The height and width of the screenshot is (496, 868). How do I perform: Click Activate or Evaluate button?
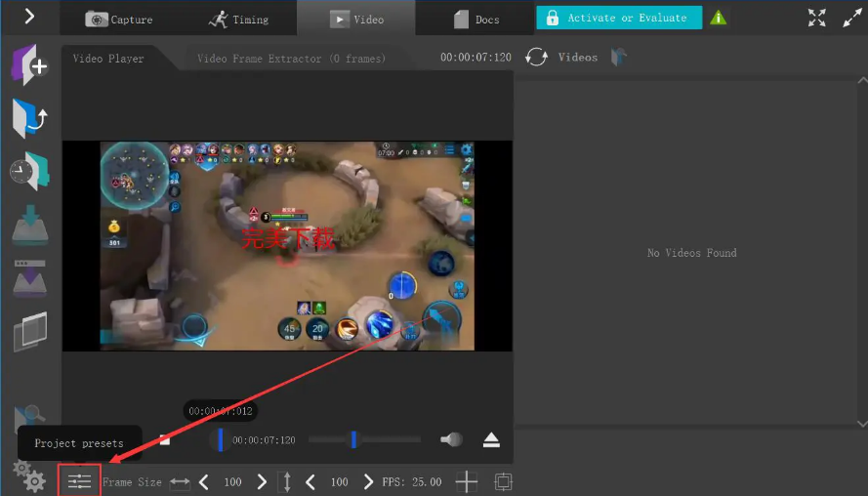[x=618, y=18]
